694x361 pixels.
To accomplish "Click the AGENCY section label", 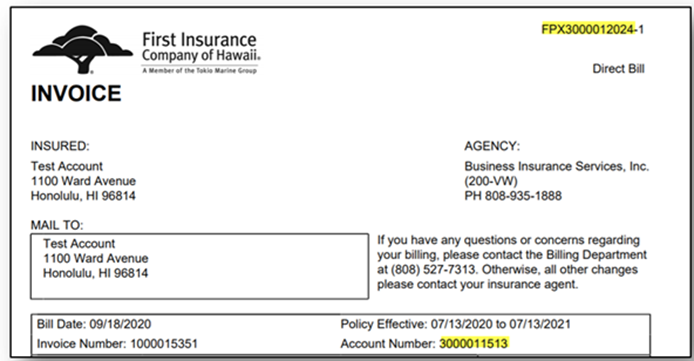I will (x=492, y=146).
